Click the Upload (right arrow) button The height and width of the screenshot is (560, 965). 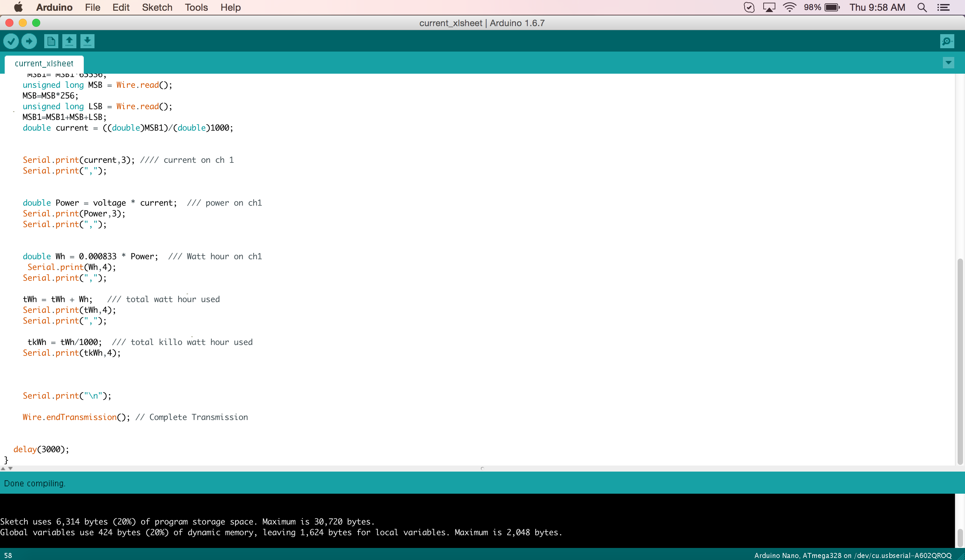(x=29, y=41)
